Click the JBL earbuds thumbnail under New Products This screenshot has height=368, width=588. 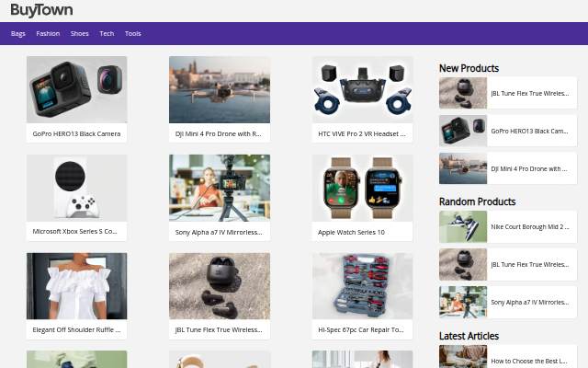(x=463, y=93)
